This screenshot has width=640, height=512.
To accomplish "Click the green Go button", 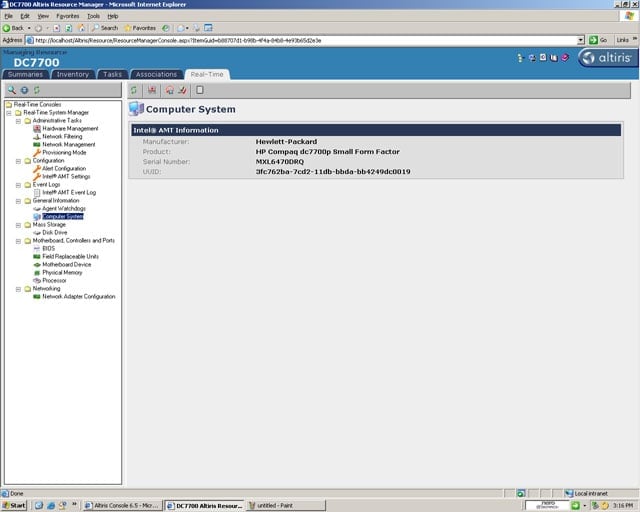I will 598,40.
